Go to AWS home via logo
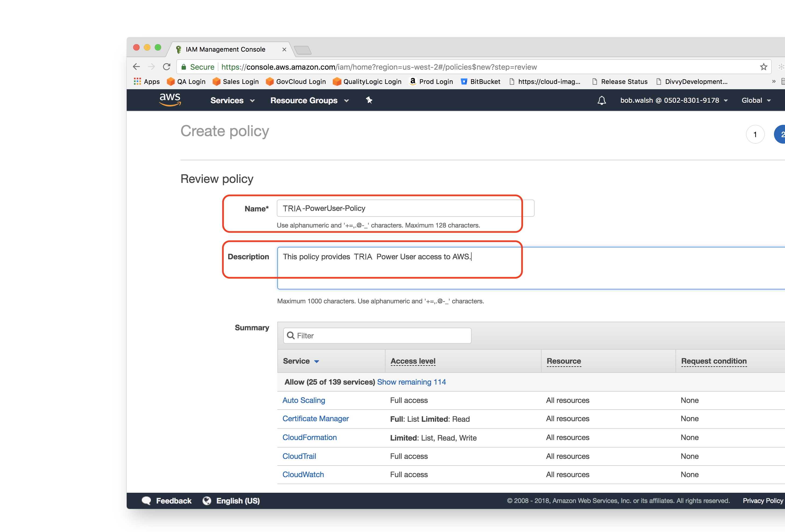785x532 pixels. (170, 100)
